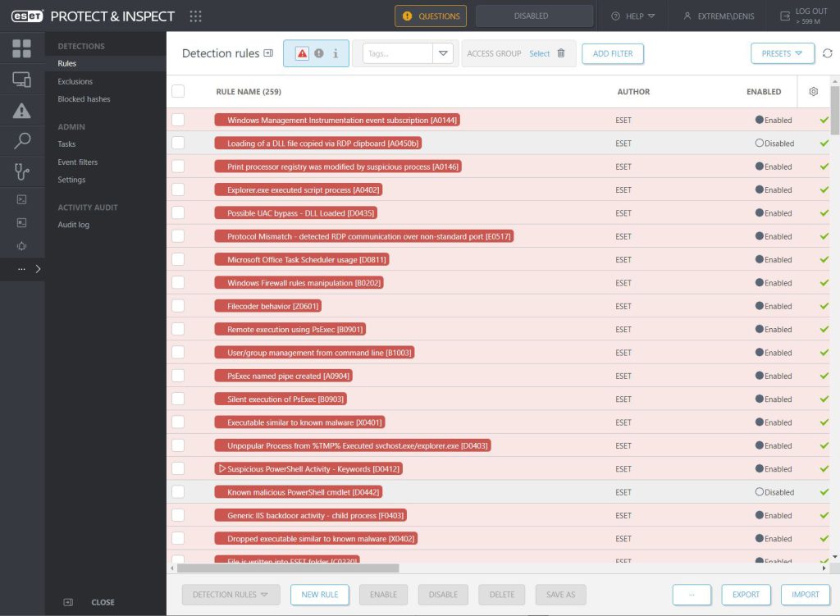The width and height of the screenshot is (840, 616).
Task: Check the Filecoder behavior rule checkbox
Action: (178, 306)
